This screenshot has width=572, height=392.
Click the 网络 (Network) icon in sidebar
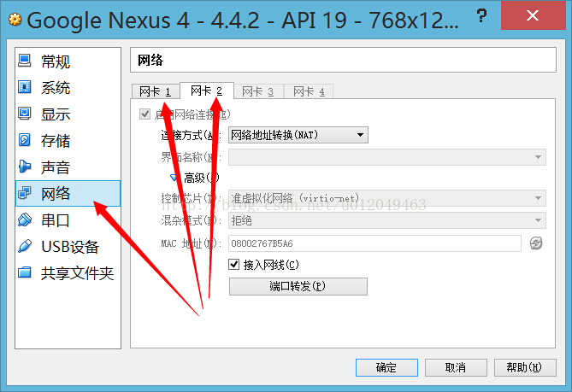point(25,193)
